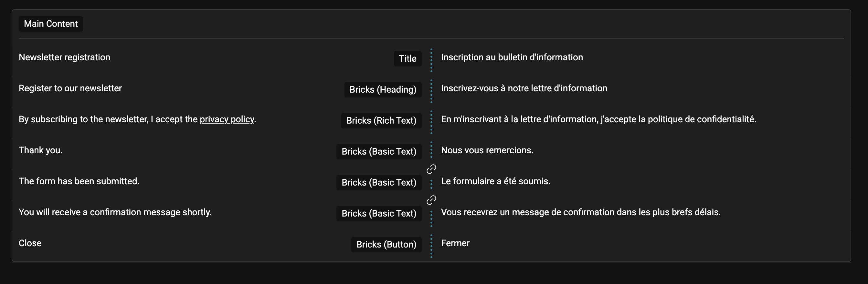The height and width of the screenshot is (284, 868).
Task: Click source text 'Register to our newsletter'
Action: click(70, 88)
